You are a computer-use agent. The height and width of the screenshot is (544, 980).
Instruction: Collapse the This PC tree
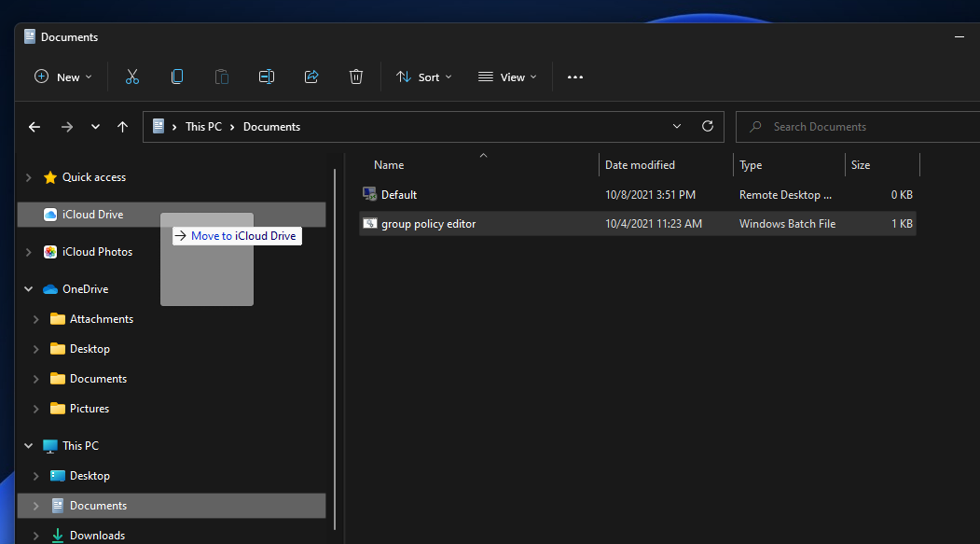pyautogui.click(x=28, y=445)
